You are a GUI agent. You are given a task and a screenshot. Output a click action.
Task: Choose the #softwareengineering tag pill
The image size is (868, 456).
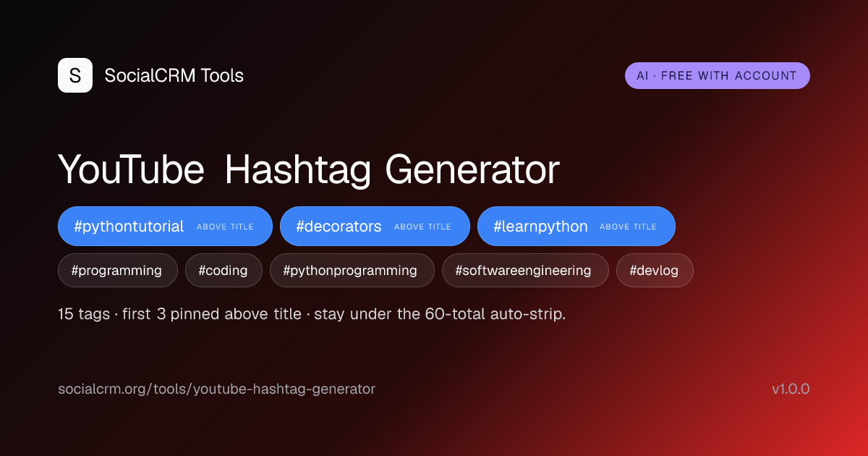click(x=525, y=271)
